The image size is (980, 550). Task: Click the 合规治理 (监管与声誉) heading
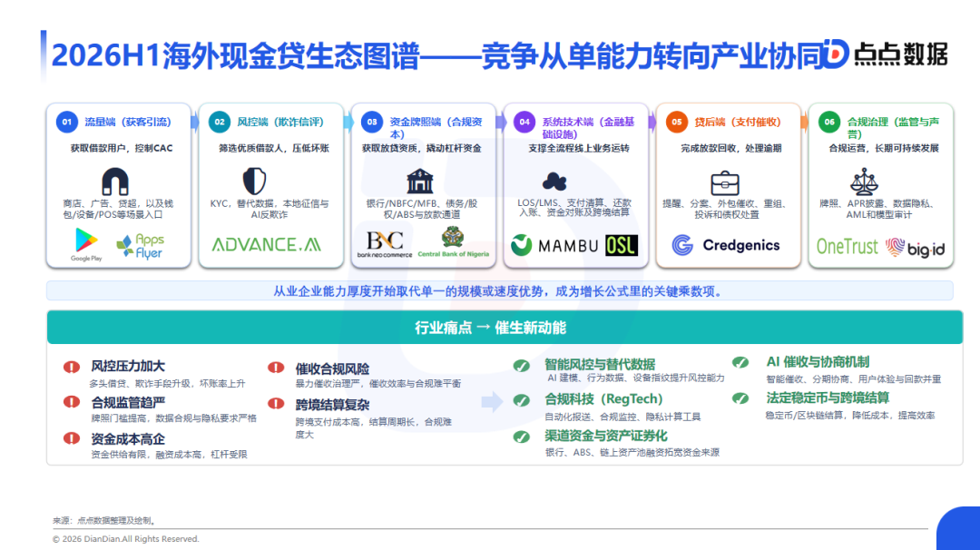894,128
